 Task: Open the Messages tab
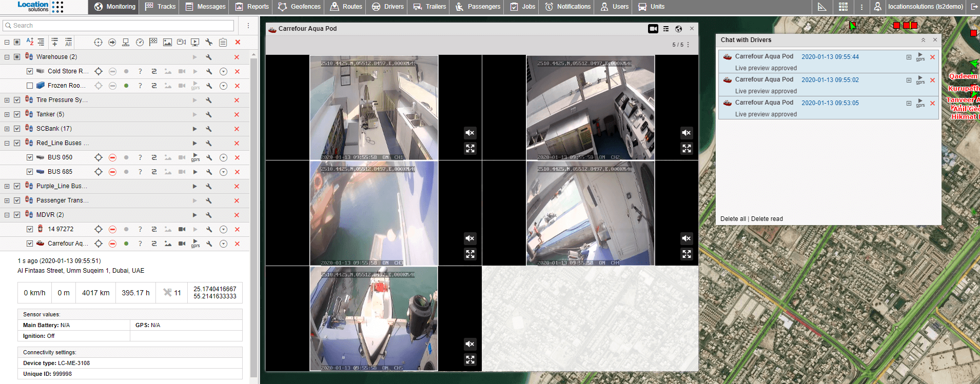coord(205,7)
